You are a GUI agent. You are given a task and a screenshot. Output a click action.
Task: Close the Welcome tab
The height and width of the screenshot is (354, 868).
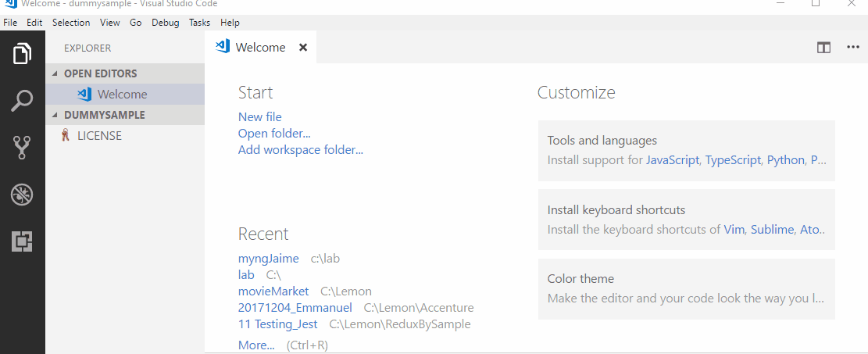click(x=303, y=48)
